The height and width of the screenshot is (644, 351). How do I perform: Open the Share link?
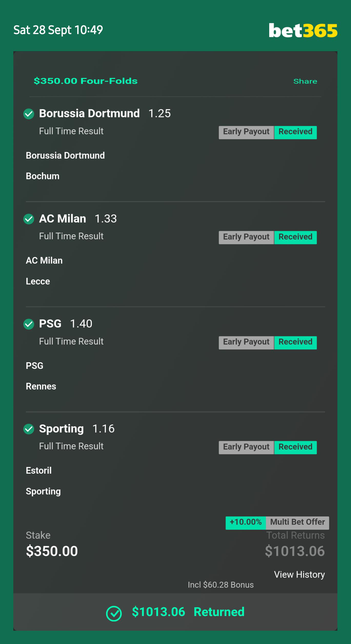[305, 81]
